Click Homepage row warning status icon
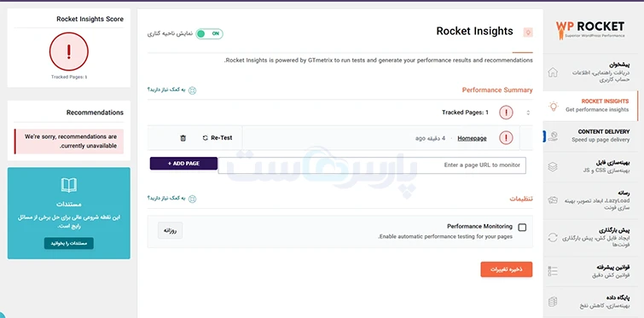644x318 pixels. (x=506, y=138)
